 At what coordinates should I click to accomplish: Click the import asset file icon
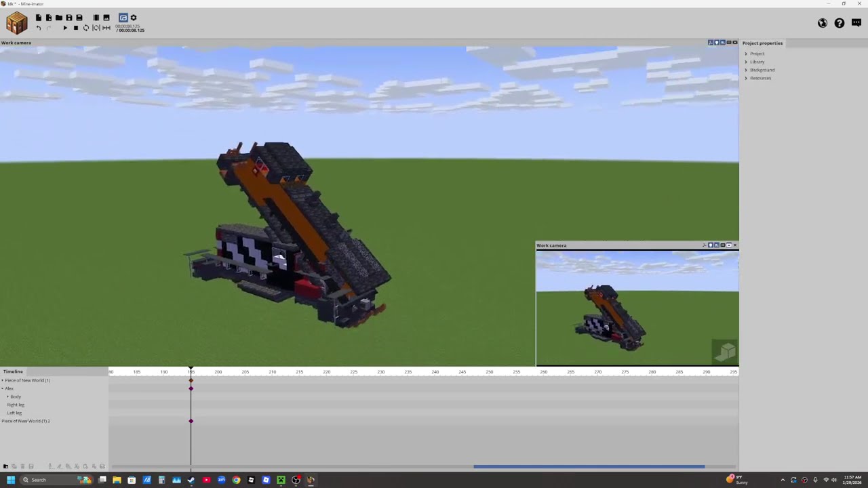click(x=49, y=18)
